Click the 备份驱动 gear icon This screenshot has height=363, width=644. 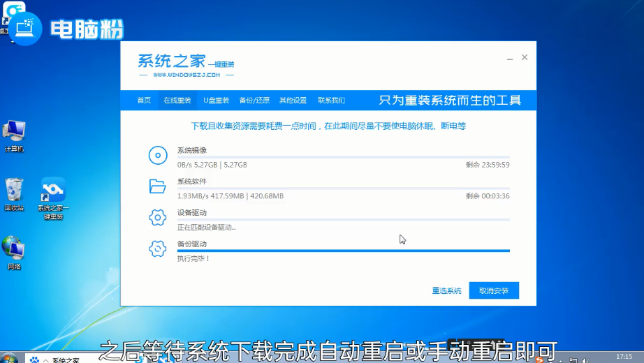point(158,249)
